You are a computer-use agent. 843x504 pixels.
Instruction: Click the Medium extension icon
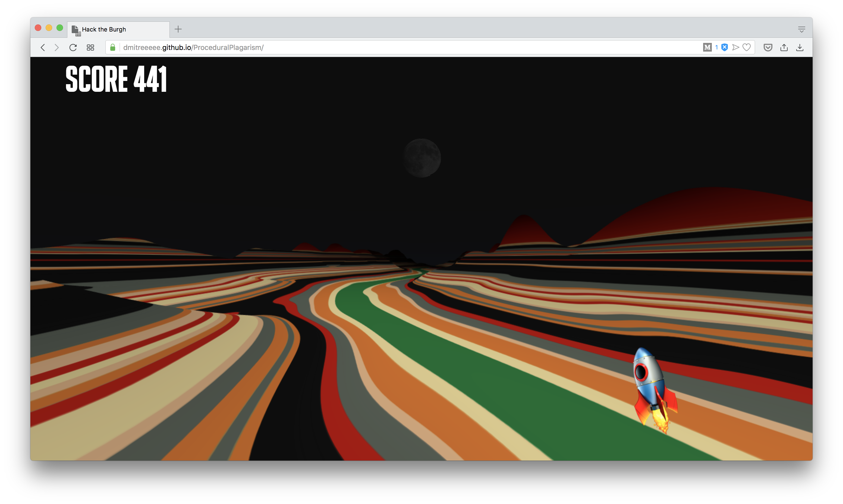[x=707, y=48]
